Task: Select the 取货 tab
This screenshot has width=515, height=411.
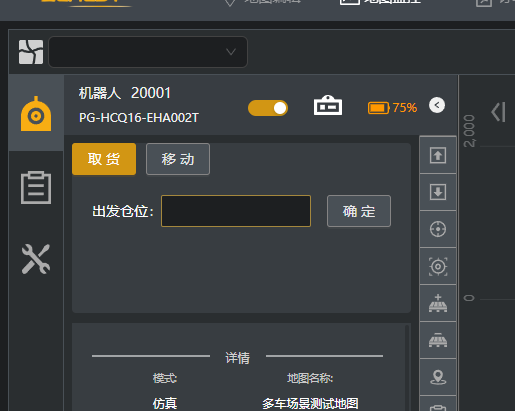Action: click(104, 159)
